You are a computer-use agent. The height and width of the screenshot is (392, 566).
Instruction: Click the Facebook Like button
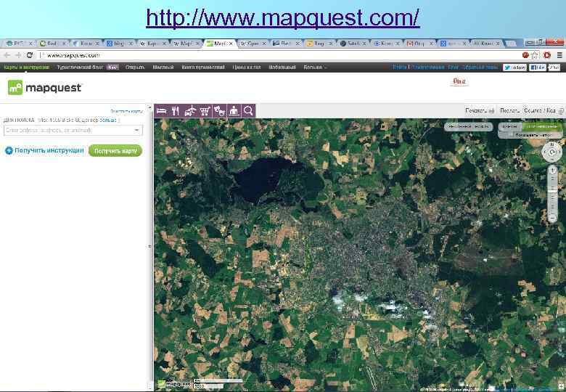538,68
